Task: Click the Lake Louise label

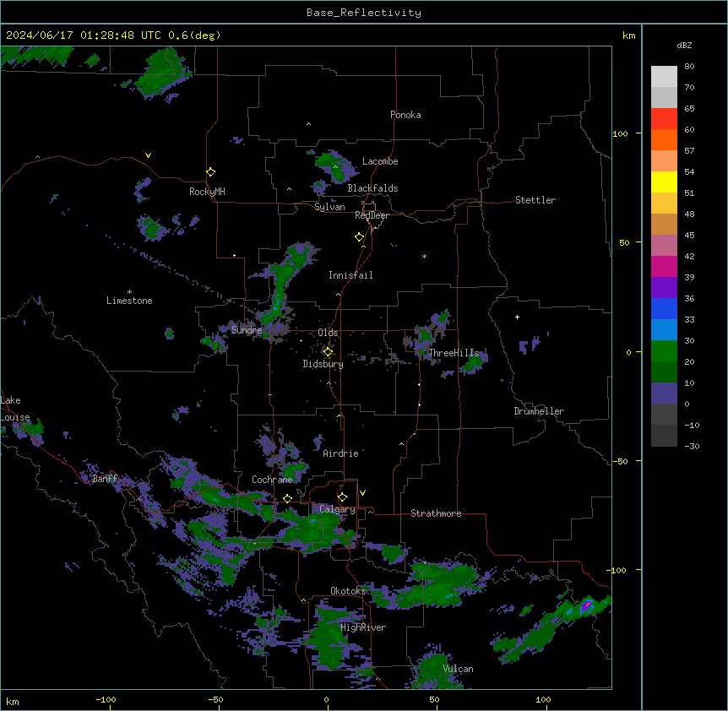Action: pyautogui.click(x=15, y=409)
